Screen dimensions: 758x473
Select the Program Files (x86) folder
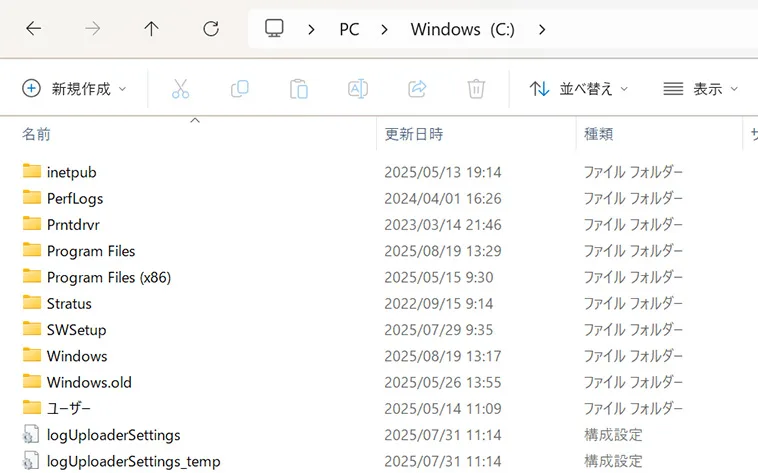[x=108, y=277]
